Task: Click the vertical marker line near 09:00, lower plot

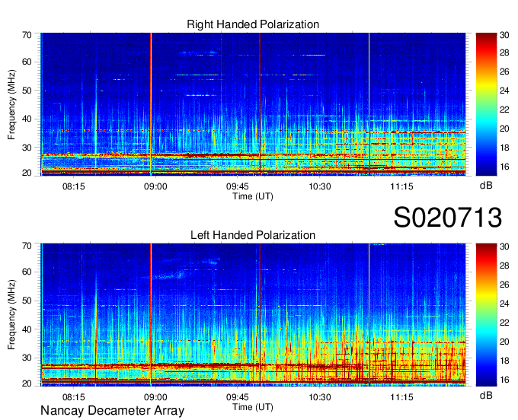Action: 151,315
